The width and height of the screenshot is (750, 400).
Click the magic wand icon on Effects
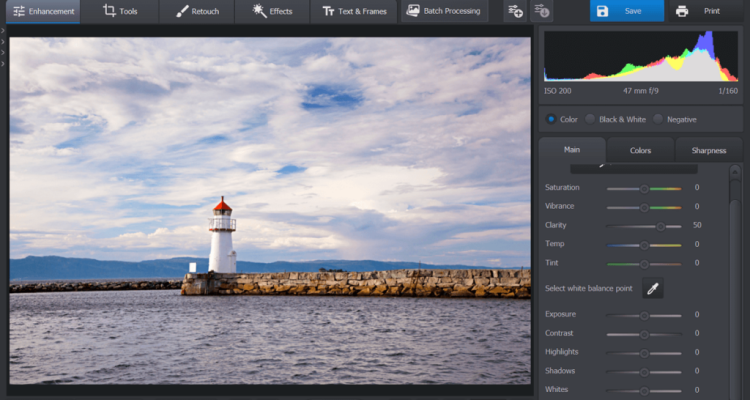tap(259, 11)
